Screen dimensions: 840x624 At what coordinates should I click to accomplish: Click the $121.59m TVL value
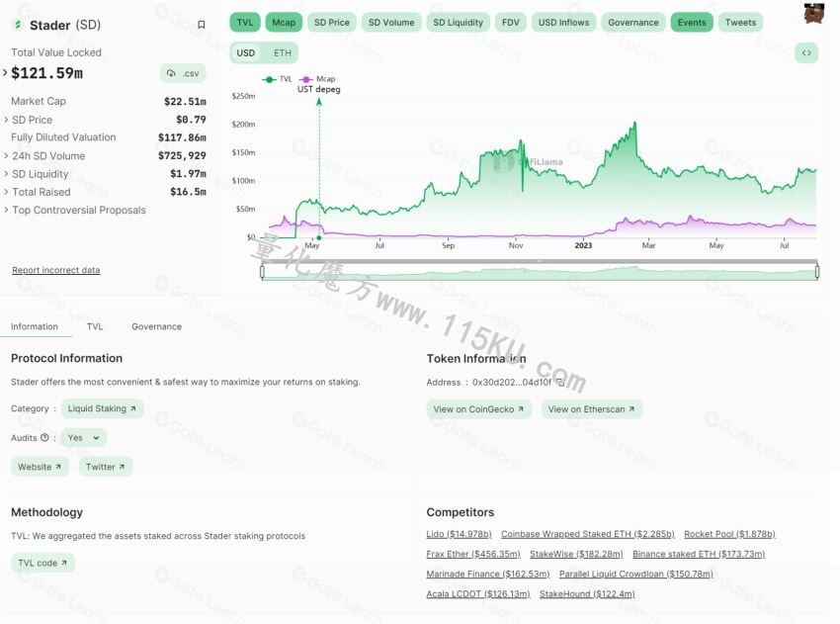coord(47,73)
